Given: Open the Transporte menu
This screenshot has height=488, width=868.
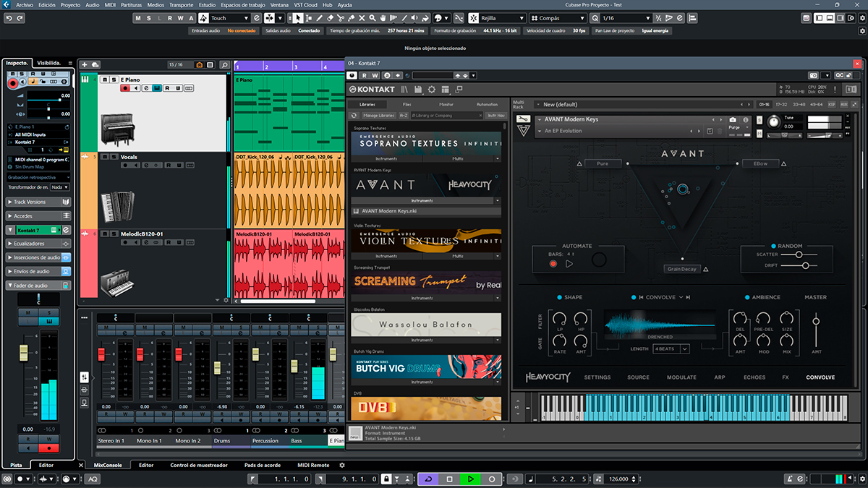Looking at the screenshot, I should 181,4.
